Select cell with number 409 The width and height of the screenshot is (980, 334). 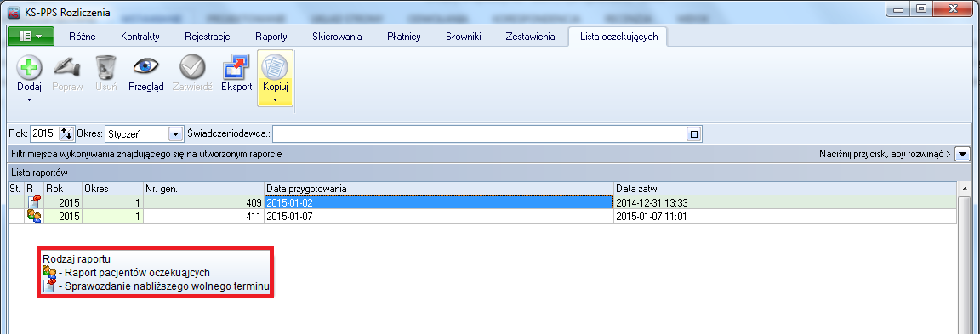[204, 202]
